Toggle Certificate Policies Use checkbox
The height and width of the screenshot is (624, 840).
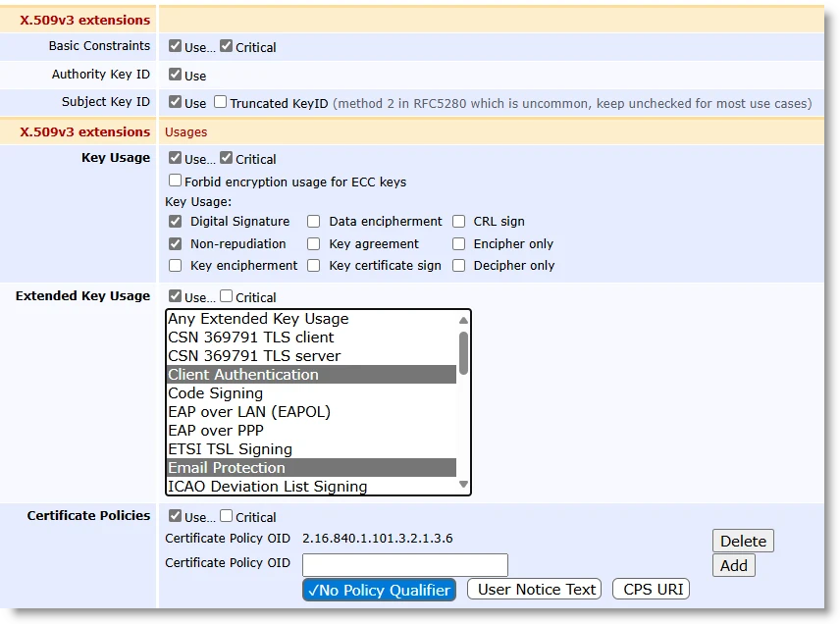click(x=175, y=516)
